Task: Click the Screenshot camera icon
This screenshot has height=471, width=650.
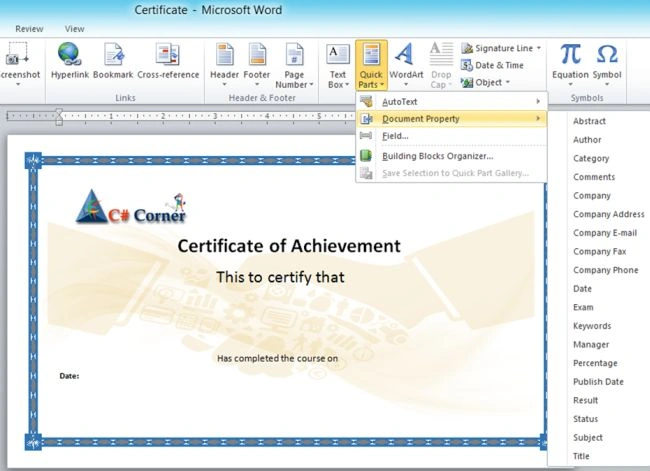Action: click(17, 54)
